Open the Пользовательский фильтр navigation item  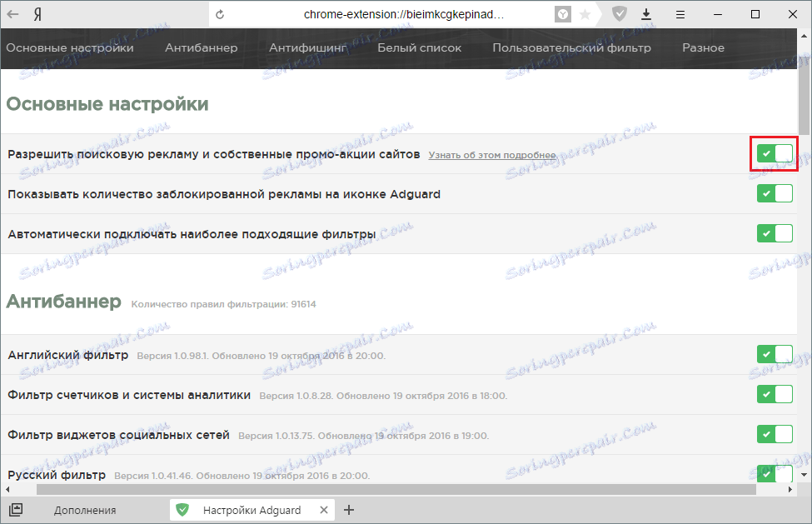(571, 47)
